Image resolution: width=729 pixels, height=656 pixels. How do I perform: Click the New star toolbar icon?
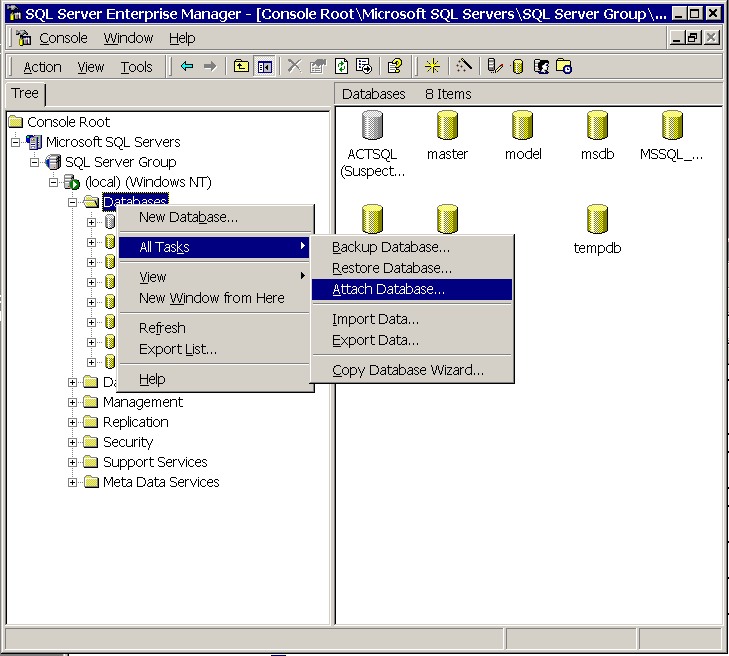coord(432,66)
